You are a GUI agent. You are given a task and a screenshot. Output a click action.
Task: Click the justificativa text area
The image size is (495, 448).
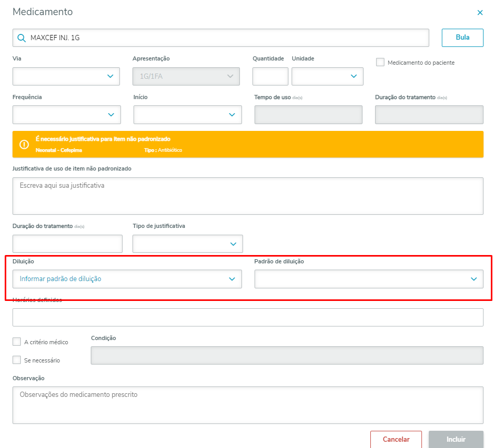248,196
